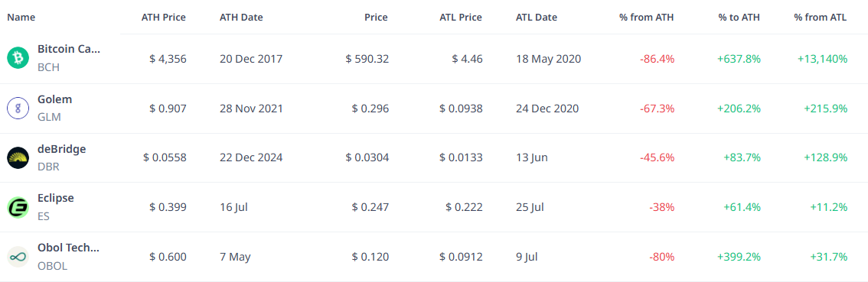Sort table by the Name column header
Viewport: 868px width, 282px height.
[x=21, y=17]
